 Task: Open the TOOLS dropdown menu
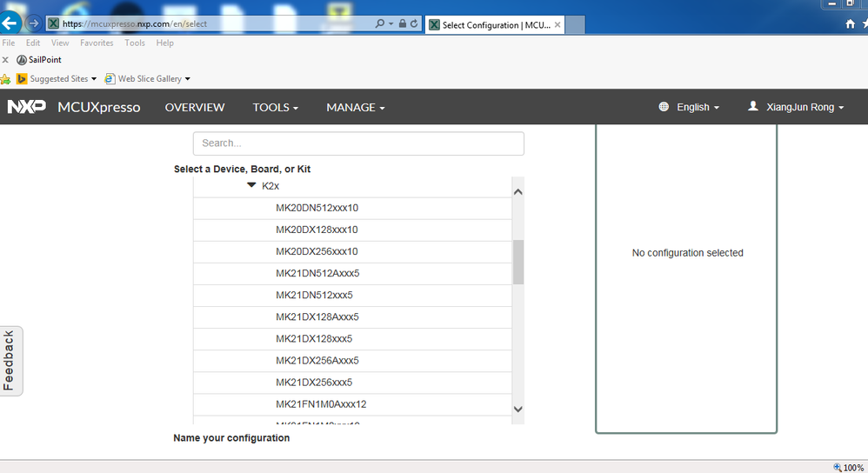tap(275, 107)
